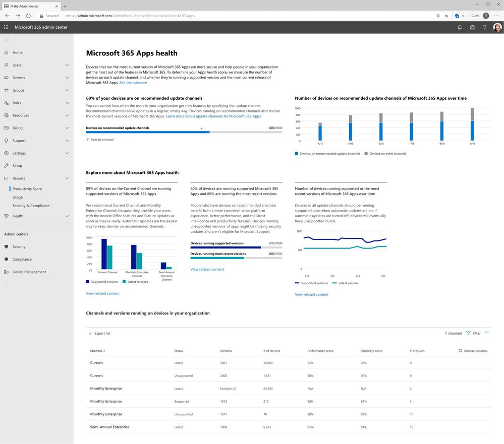Expand the Groups menu chevron

click(67, 90)
